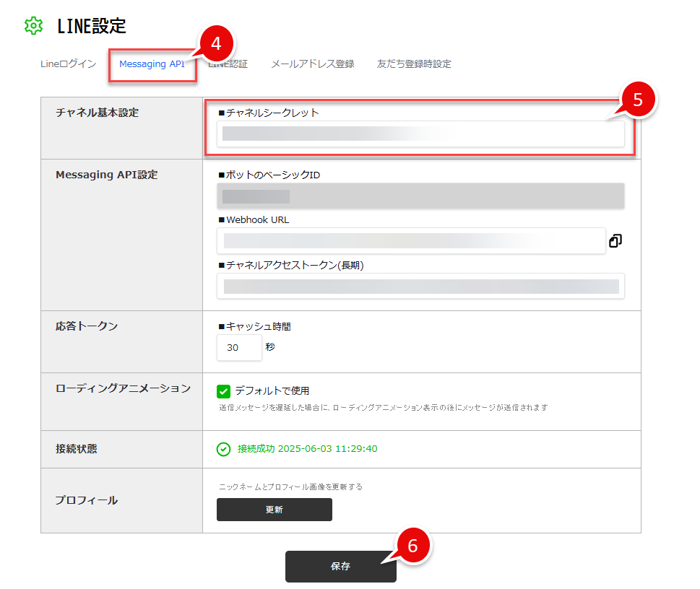This screenshot has width=700, height=589.
Task: Click the gear icon next to LINE設定
Action: (33, 26)
